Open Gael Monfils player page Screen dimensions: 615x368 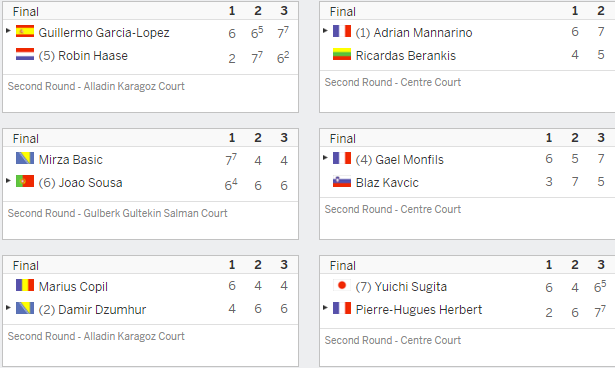click(x=409, y=160)
